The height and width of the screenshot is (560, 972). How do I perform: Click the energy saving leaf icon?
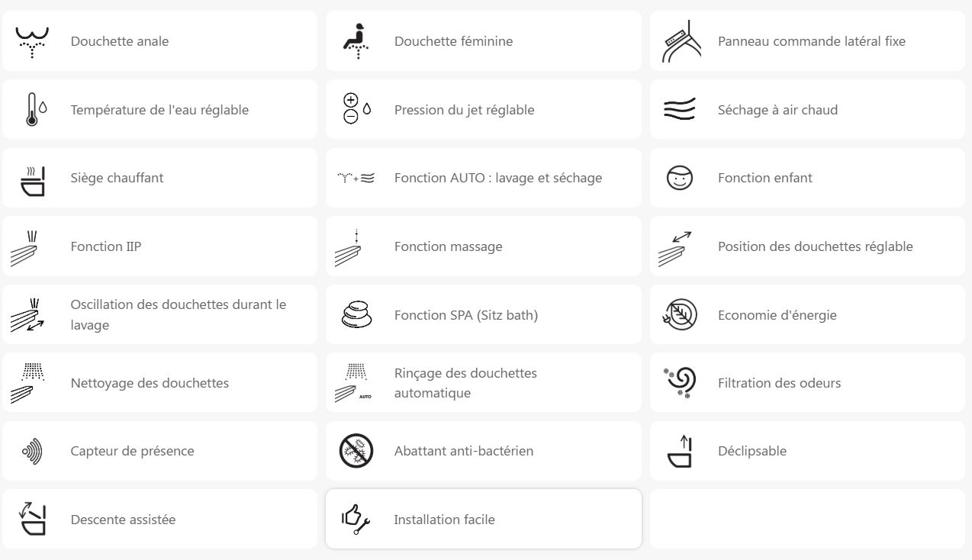pos(679,315)
